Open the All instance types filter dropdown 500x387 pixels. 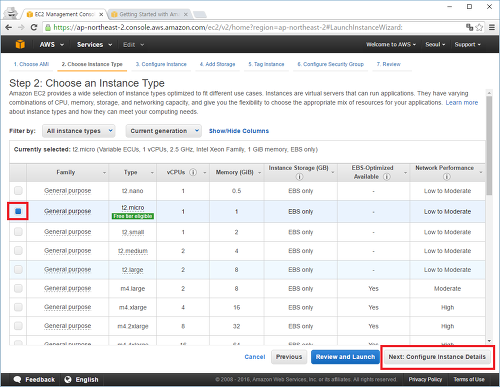coord(79,131)
